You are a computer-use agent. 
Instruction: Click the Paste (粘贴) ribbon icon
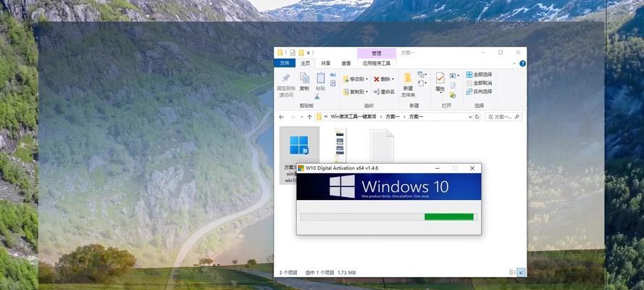(x=321, y=78)
